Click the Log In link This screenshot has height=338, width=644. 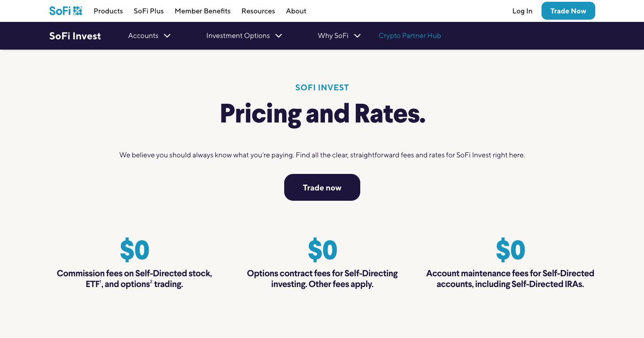point(522,11)
